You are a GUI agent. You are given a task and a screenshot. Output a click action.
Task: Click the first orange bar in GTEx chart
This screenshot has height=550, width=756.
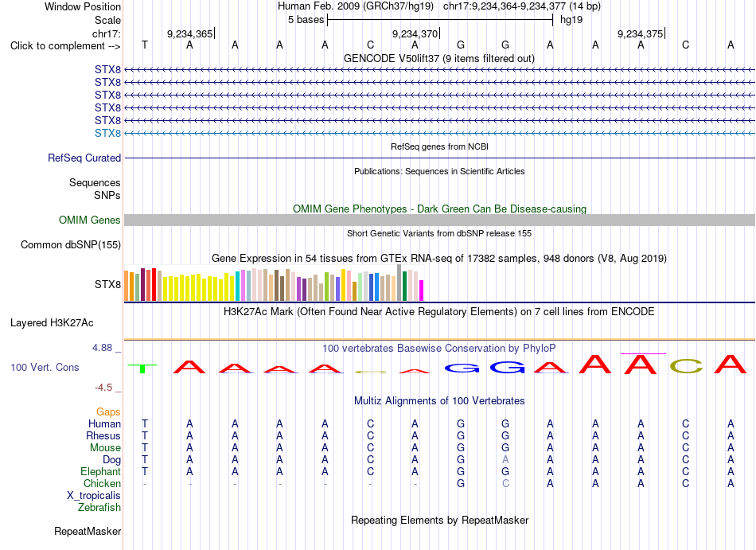pos(127,286)
